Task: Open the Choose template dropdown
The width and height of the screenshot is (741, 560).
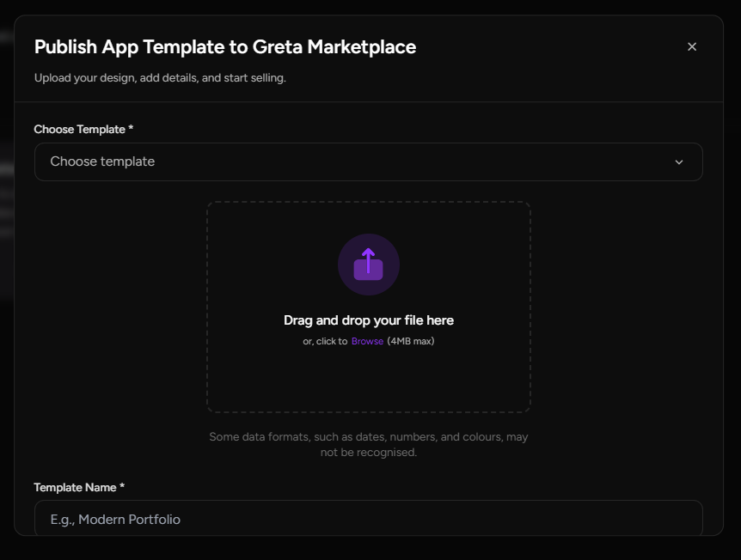Action: click(369, 162)
